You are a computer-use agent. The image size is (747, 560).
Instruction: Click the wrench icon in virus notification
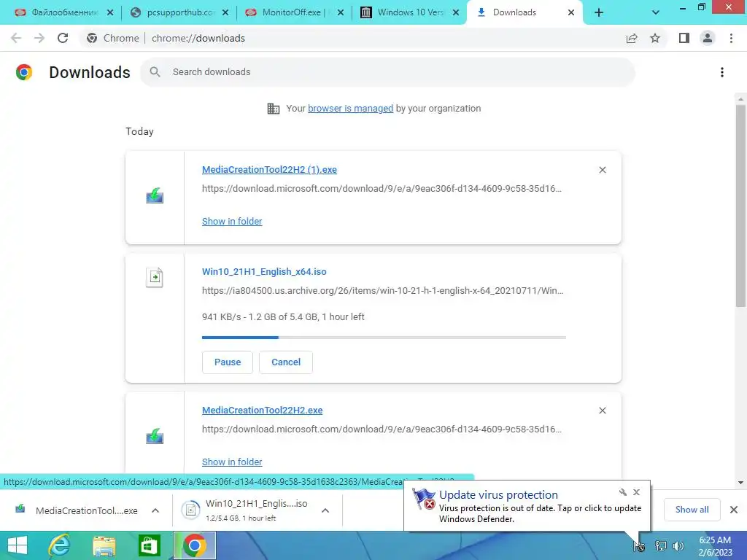623,492
